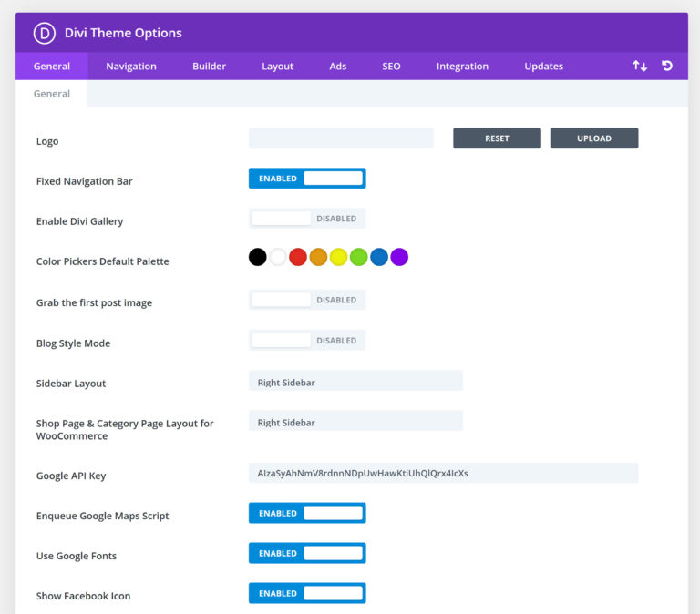Open the Updates tab
700x614 pixels.
pos(544,66)
